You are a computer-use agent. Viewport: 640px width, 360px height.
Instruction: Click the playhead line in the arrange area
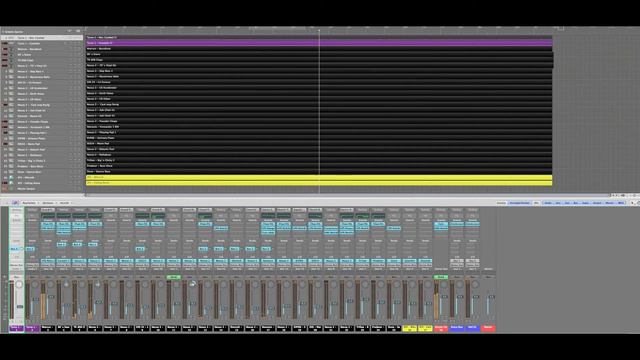pyautogui.click(x=319, y=110)
